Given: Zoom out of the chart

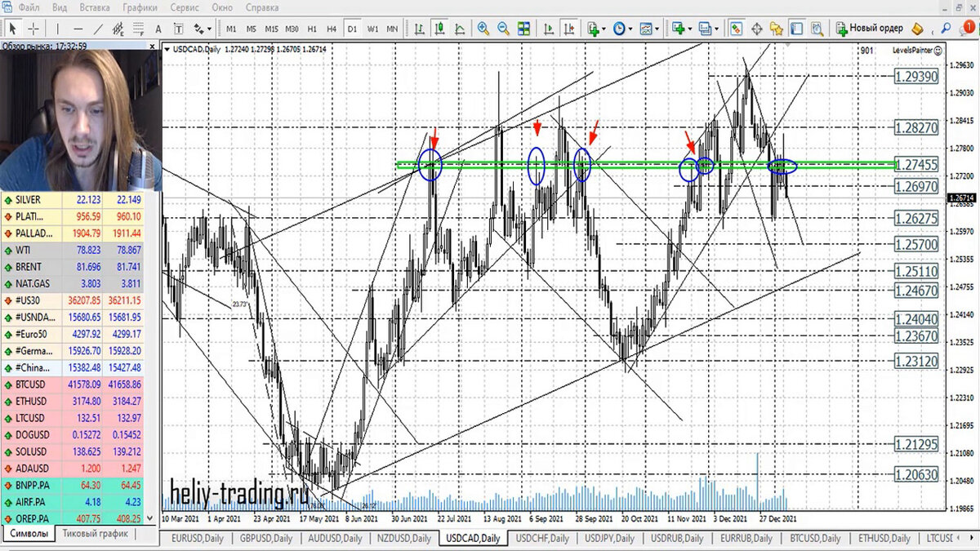Looking at the screenshot, I should click(504, 29).
